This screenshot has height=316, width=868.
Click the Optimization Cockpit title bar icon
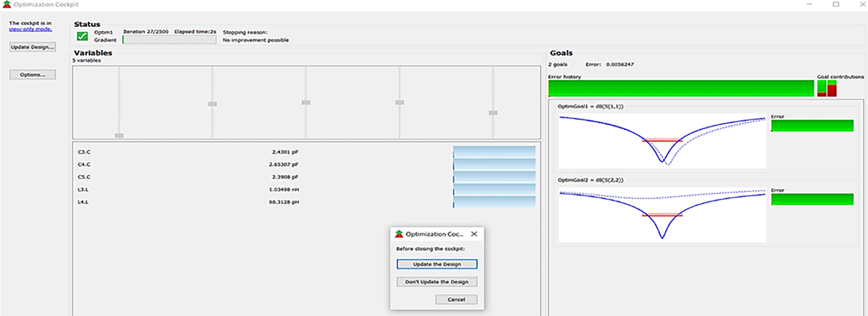pyautogui.click(x=6, y=4)
